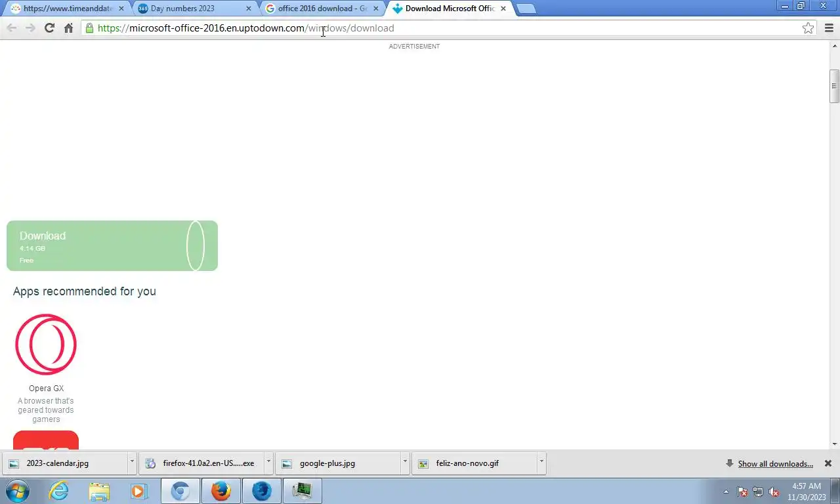Open the taskbar clock showing 4:57 AM
The image size is (840, 504).
click(x=806, y=492)
